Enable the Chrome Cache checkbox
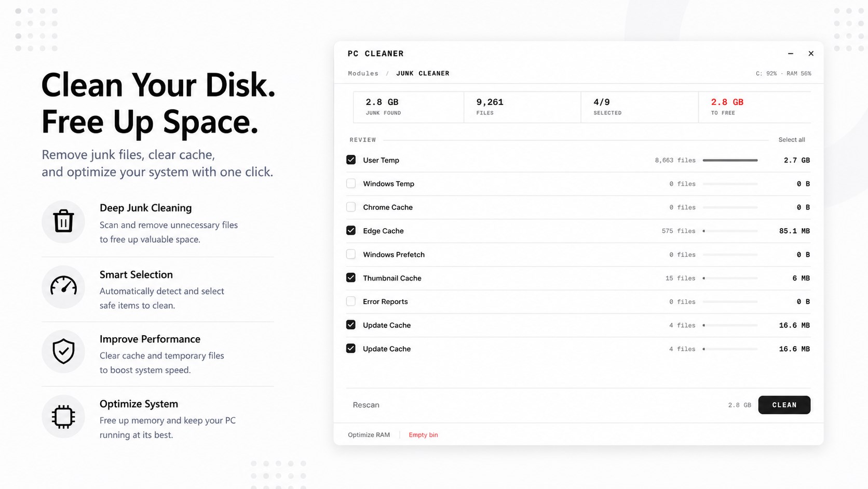 click(x=351, y=207)
